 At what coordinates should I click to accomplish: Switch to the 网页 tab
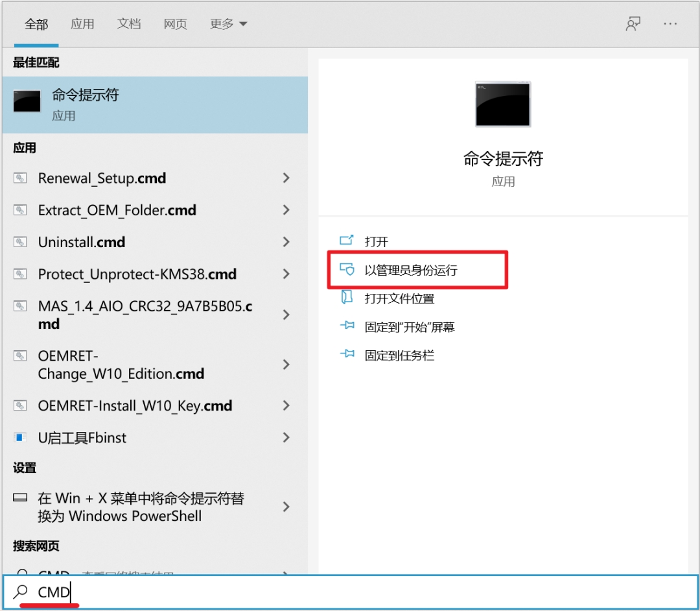pyautogui.click(x=175, y=23)
